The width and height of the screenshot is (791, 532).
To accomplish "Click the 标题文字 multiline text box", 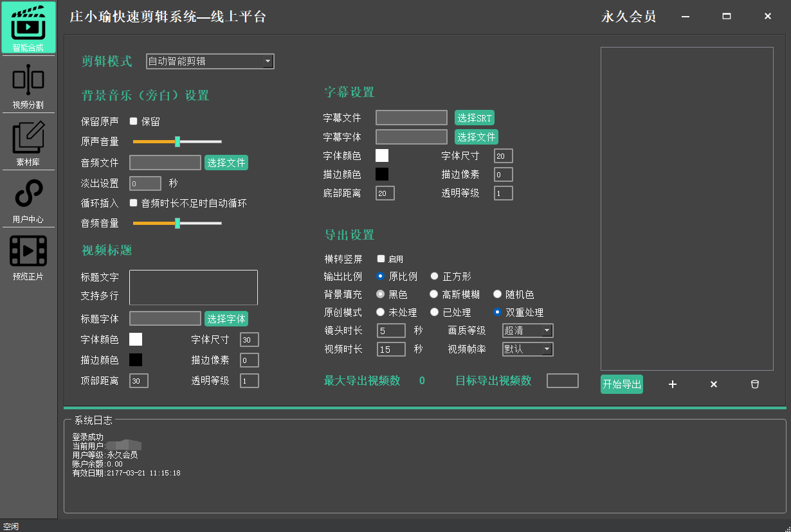I will click(x=194, y=287).
